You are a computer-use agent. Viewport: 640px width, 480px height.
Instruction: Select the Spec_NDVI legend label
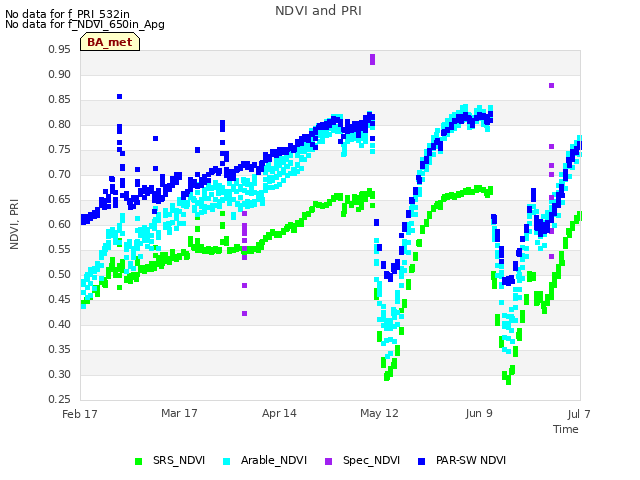pyautogui.click(x=371, y=460)
